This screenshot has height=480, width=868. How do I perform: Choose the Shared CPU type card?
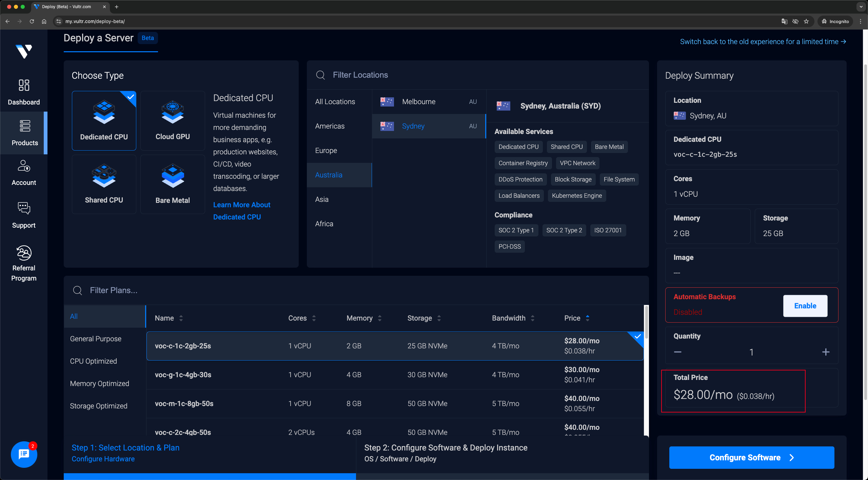click(104, 184)
